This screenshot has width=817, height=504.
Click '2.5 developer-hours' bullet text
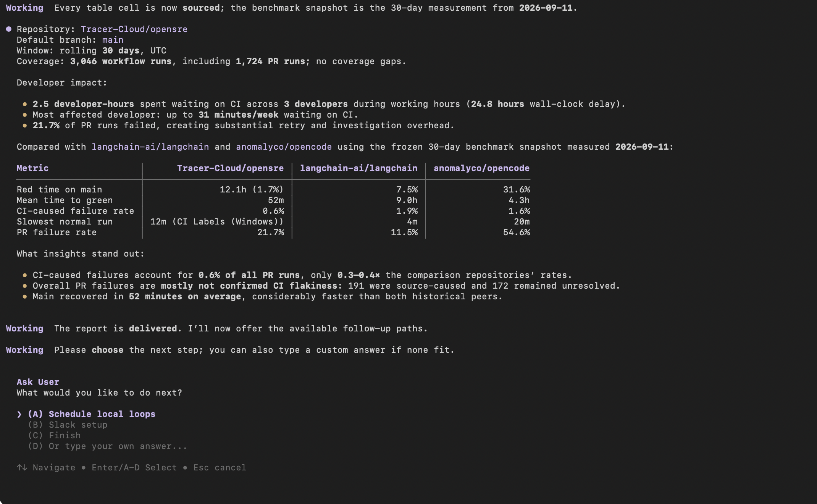pyautogui.click(x=83, y=104)
